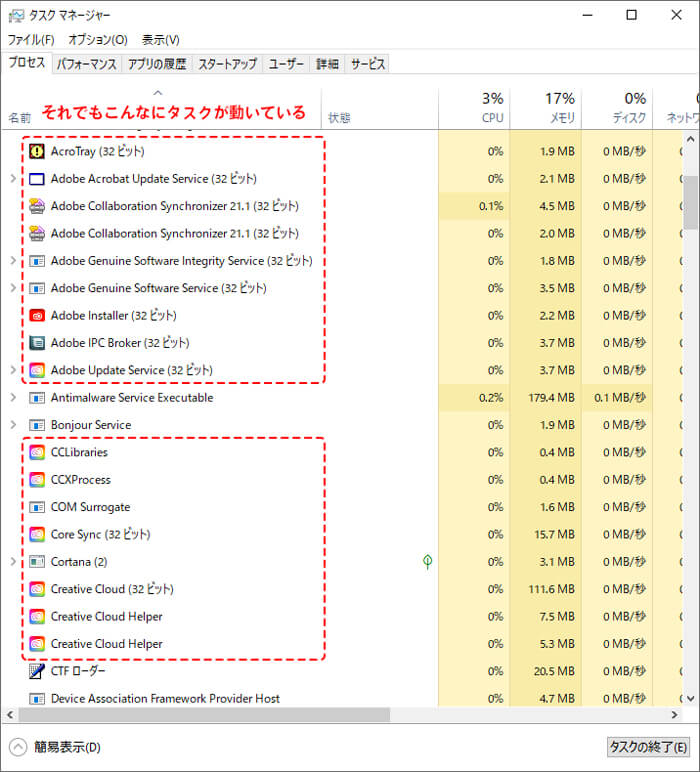Screen dimensions: 700x772
Task: Click the CTF ローダー pen icon
Action: pos(37,671)
